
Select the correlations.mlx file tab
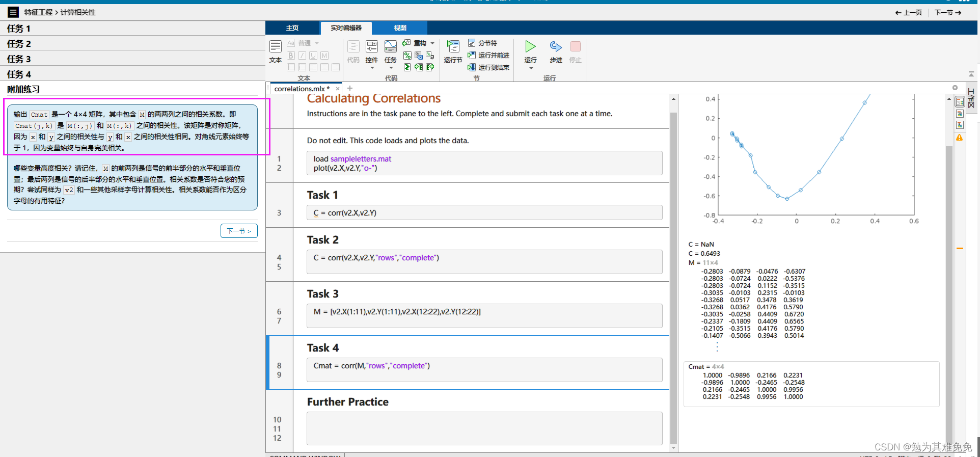302,89
